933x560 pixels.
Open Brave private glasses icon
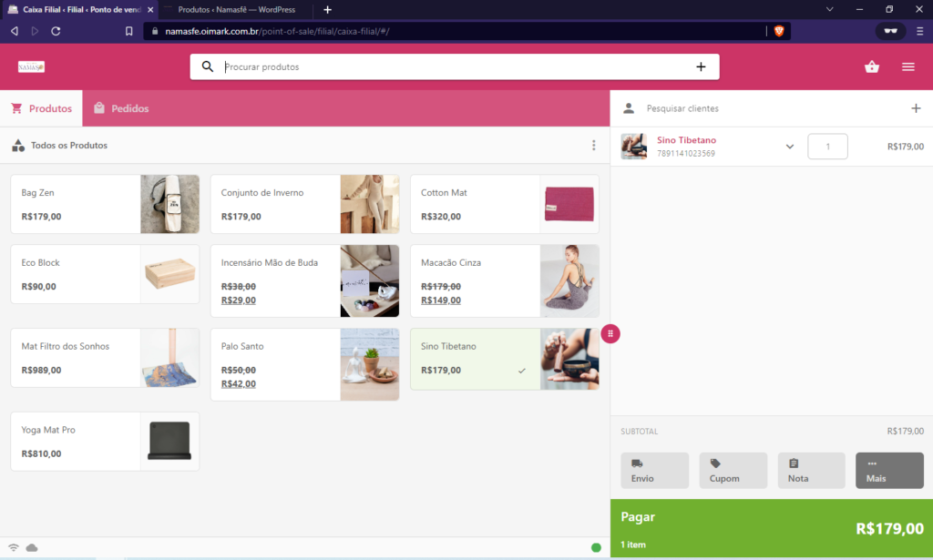tap(890, 31)
